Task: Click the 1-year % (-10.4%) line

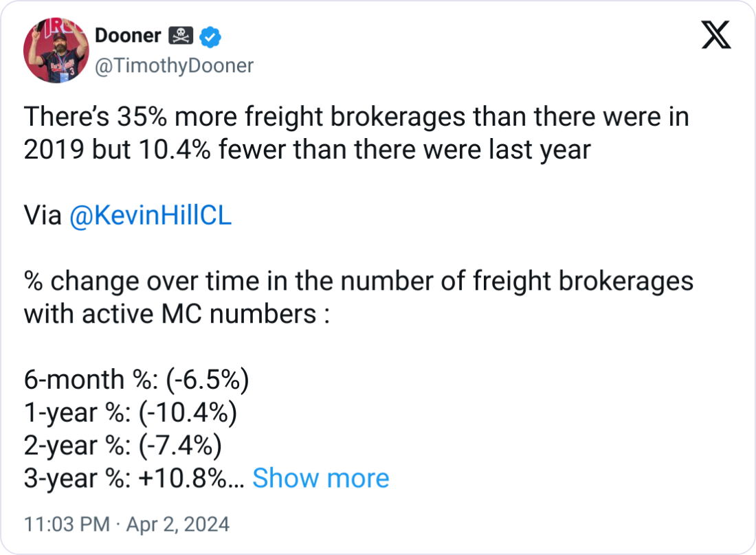Action: 130,413
